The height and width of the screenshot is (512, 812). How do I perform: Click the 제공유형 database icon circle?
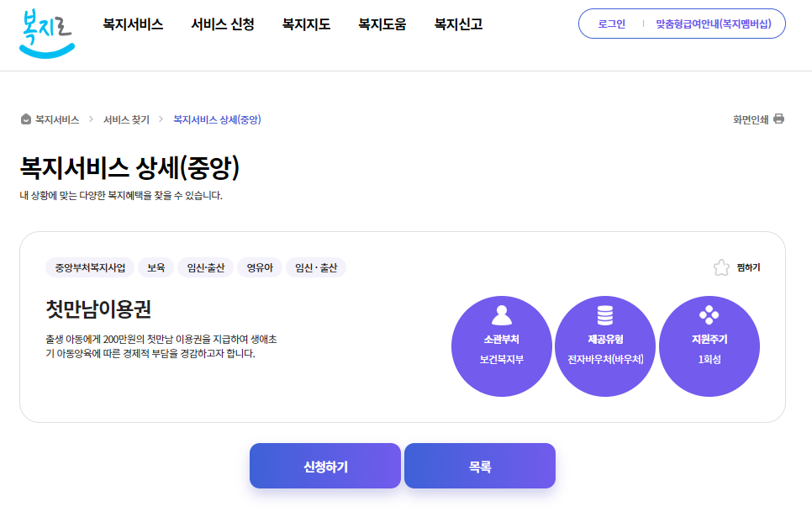point(605,346)
